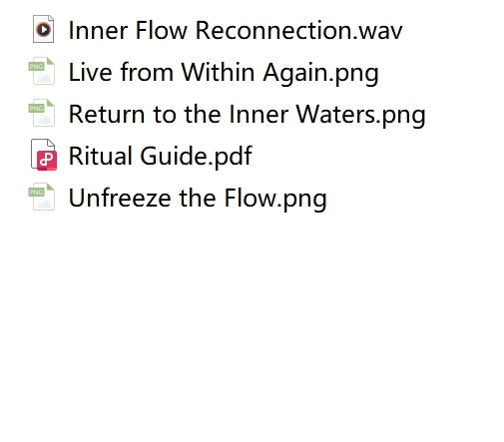Select the Return to the Inner Waters icon
Screen dimensions: 504x442
coord(42,113)
